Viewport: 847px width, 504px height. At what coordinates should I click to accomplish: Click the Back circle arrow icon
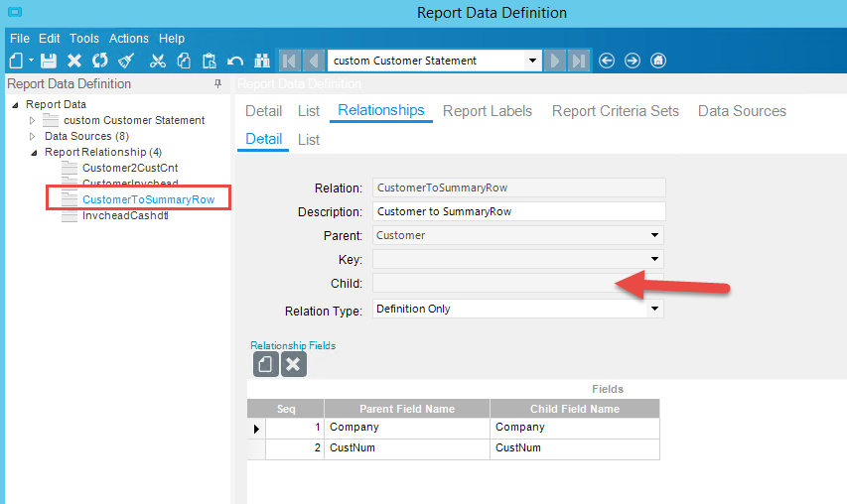tap(607, 61)
